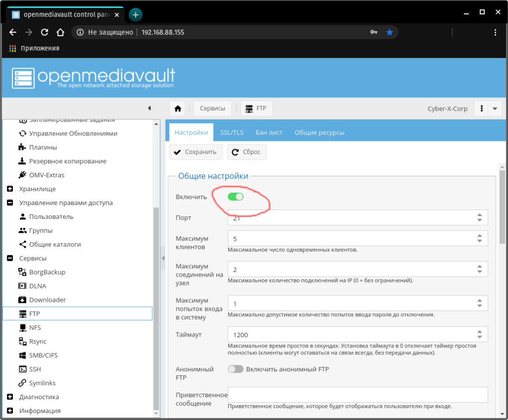Open the DLNA service entry
The width and height of the screenshot is (508, 420).
(x=37, y=286)
